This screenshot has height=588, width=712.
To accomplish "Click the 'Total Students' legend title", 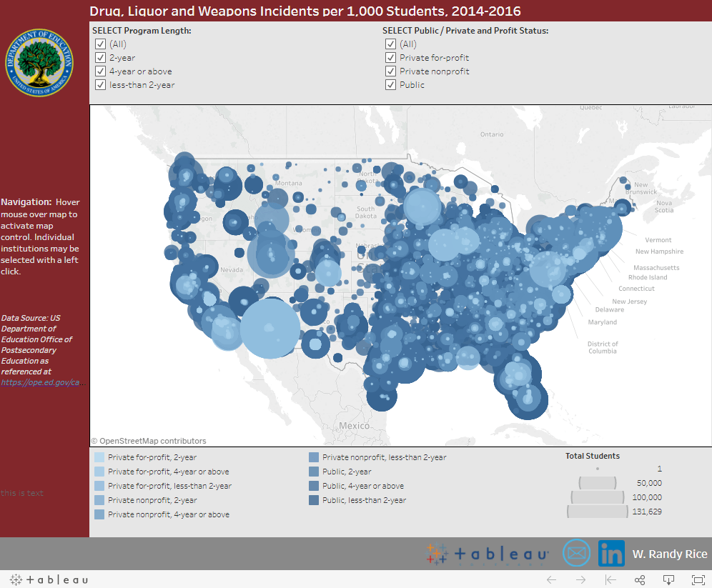I will coord(593,456).
